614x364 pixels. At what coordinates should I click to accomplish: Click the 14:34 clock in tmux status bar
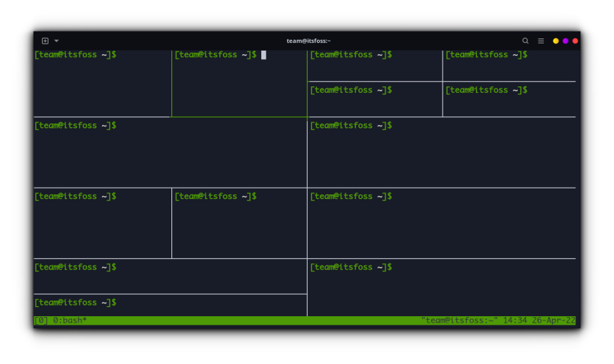coord(515,320)
